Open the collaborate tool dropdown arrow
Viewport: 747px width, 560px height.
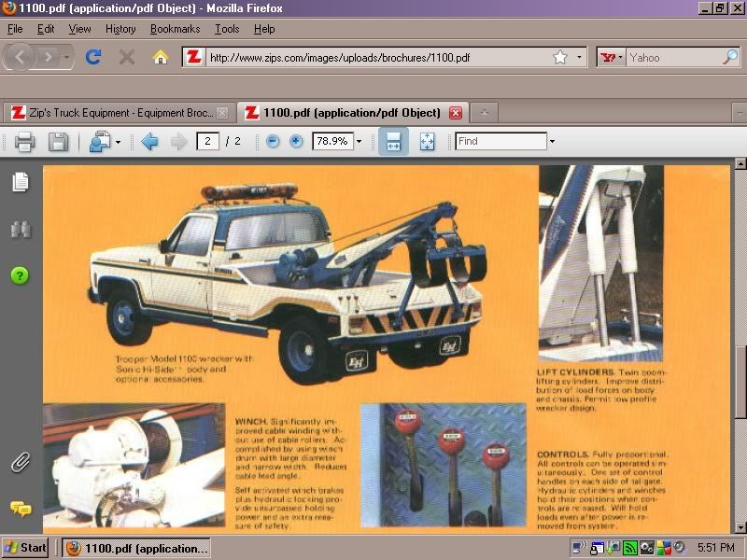click(118, 142)
